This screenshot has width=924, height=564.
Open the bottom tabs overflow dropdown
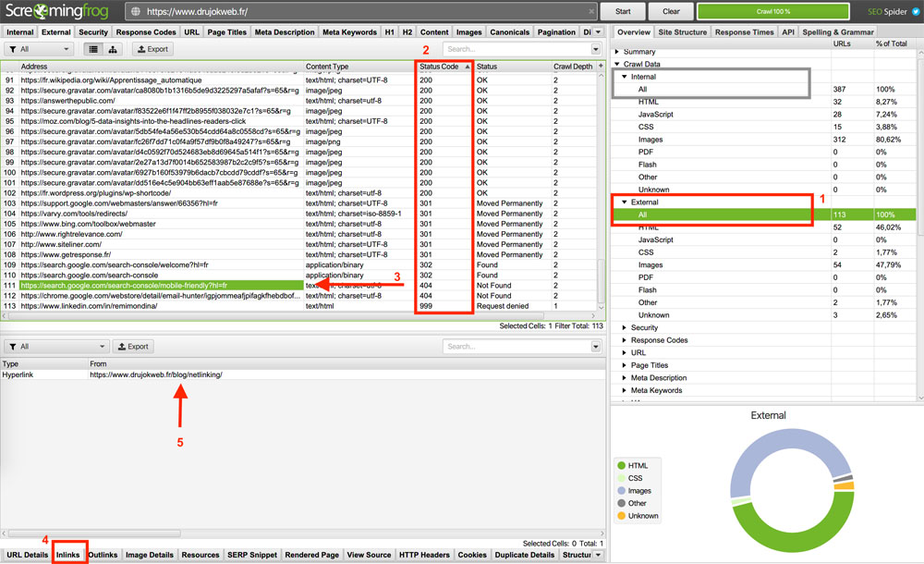coord(598,555)
